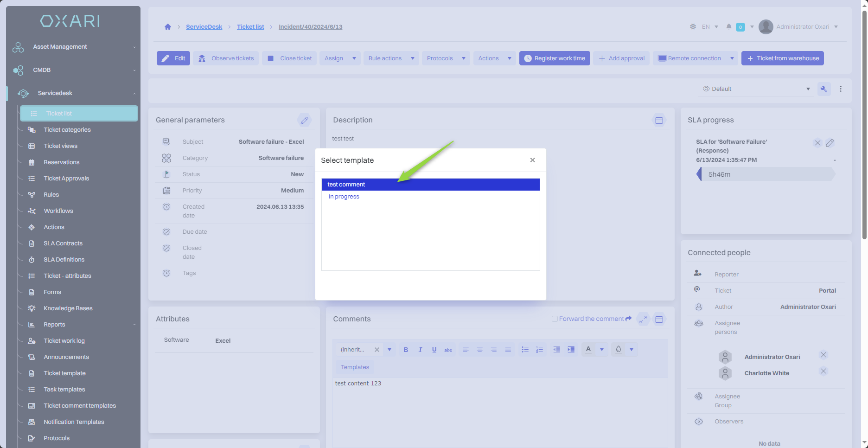Open the wrench settings icon beside Default
Image resolution: width=868 pixels, height=448 pixels.
coord(823,89)
